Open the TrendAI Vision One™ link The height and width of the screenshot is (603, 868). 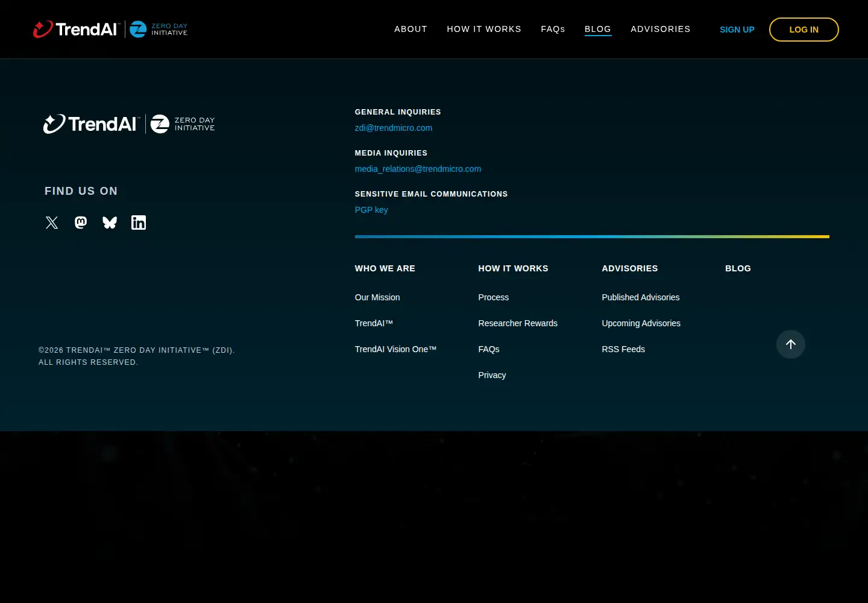pos(395,349)
